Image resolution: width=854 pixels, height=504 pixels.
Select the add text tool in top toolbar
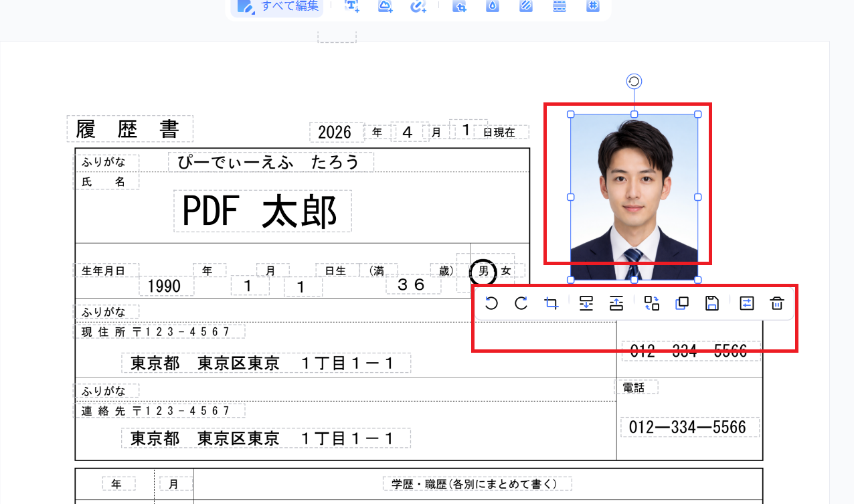[352, 6]
